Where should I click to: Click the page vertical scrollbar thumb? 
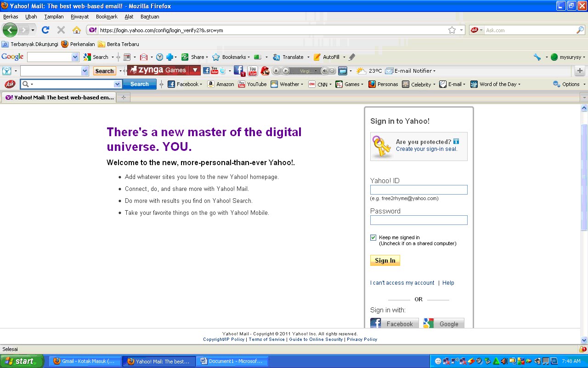pos(584,177)
